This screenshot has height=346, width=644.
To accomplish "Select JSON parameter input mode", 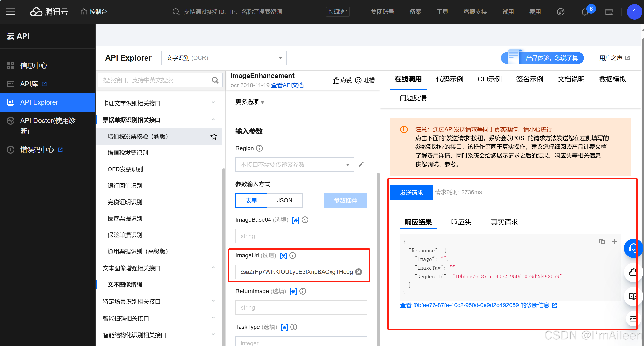I will coord(284,200).
